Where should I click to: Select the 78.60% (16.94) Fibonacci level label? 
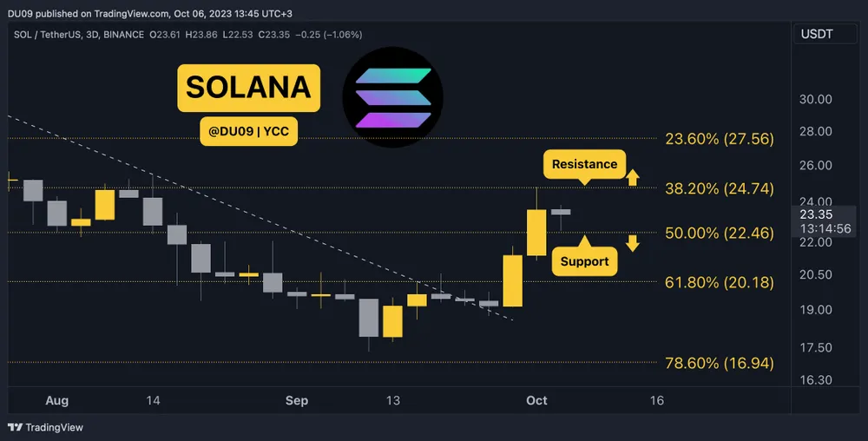[x=719, y=363]
